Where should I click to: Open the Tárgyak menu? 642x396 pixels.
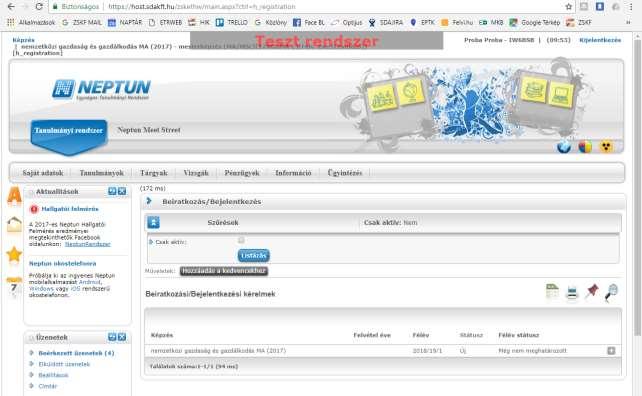click(x=154, y=173)
